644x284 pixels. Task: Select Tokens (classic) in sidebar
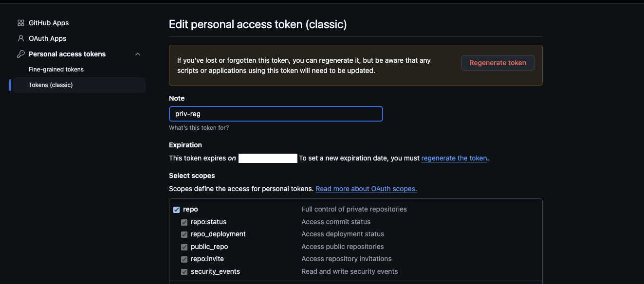(x=51, y=85)
